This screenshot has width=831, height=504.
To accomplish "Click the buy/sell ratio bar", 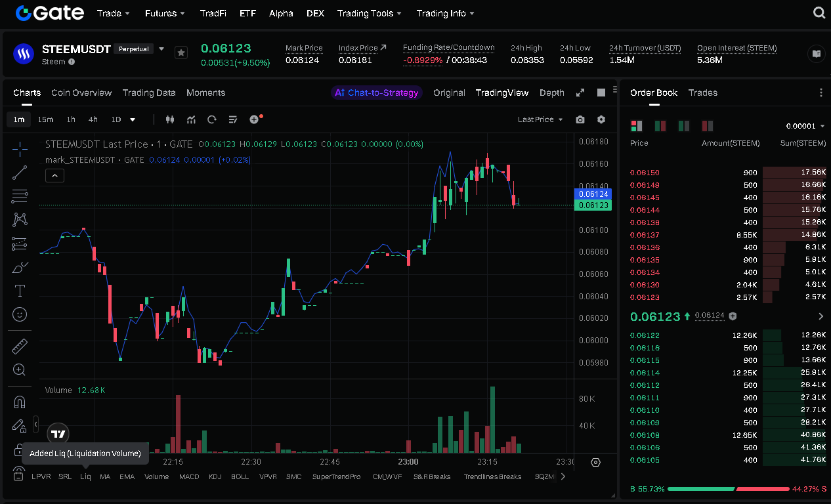I will pos(728,489).
